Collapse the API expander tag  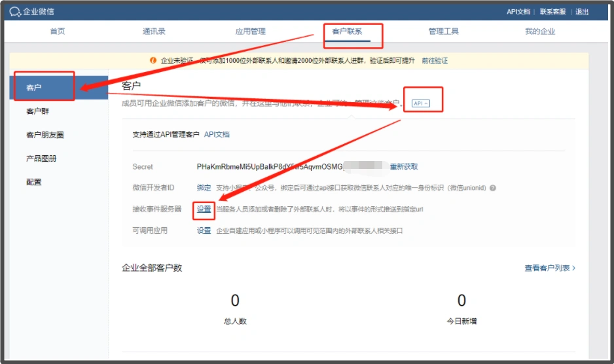point(421,103)
